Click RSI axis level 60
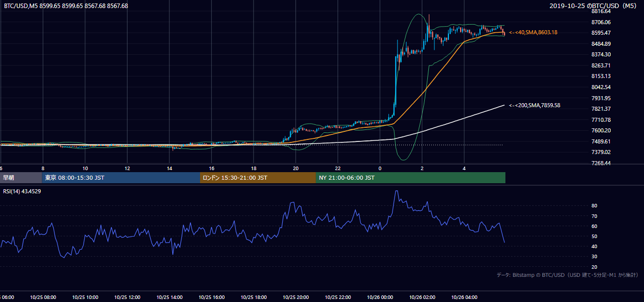 (x=595, y=226)
